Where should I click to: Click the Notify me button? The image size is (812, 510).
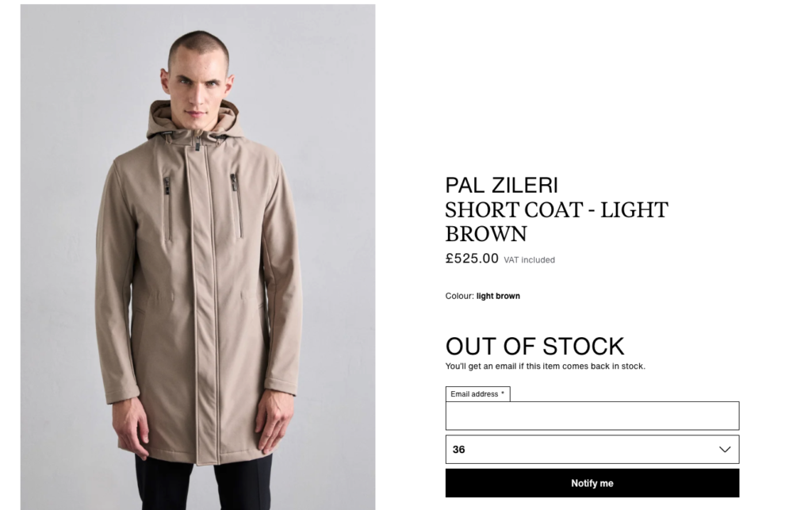(x=592, y=483)
